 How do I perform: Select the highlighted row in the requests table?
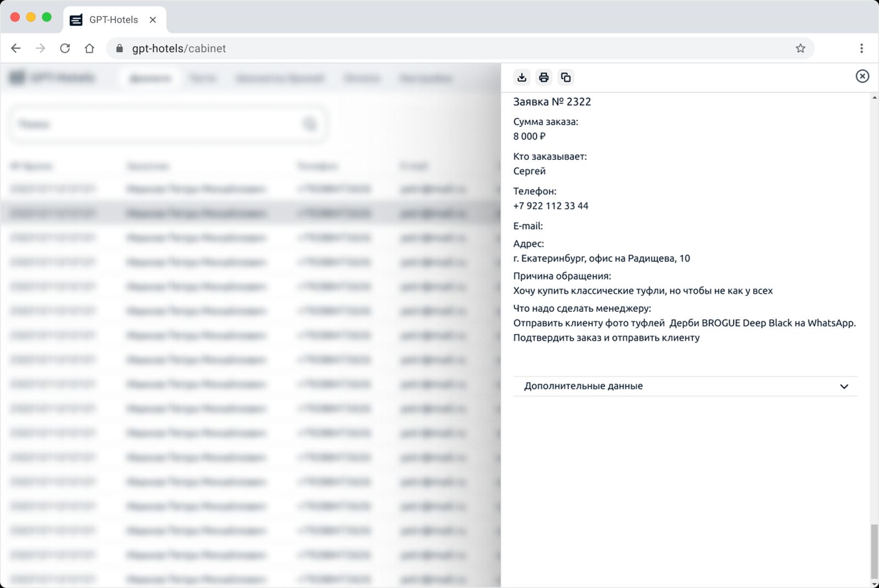click(247, 213)
